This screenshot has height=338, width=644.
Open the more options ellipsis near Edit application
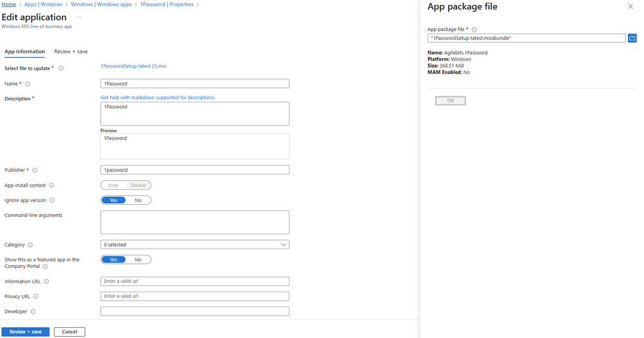79,17
